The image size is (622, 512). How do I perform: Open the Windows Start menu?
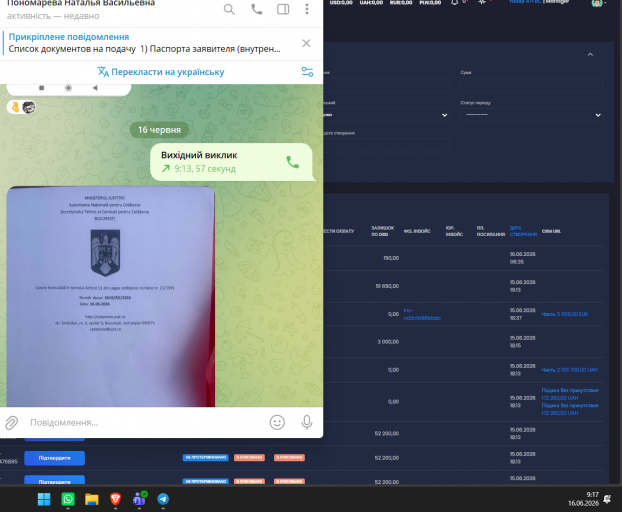(44, 499)
